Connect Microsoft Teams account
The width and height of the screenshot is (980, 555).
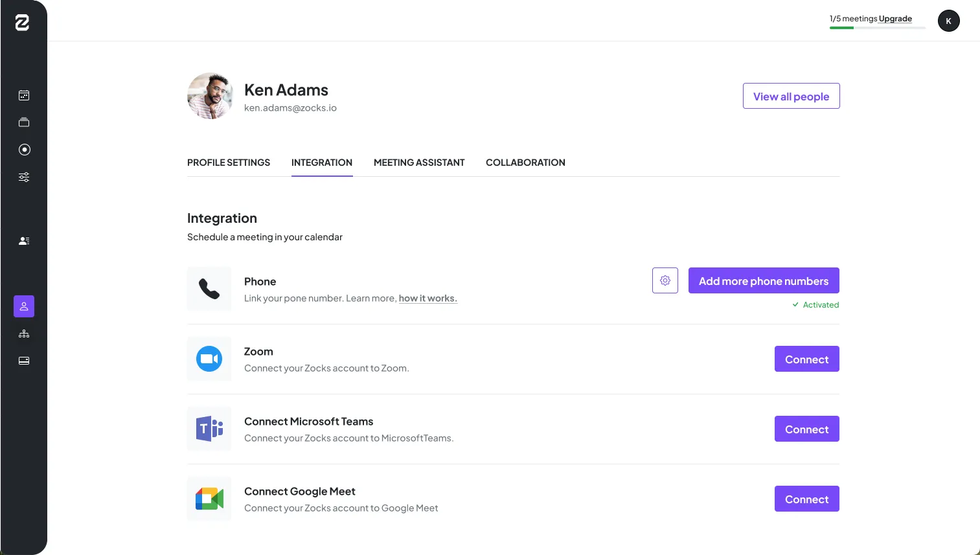tap(807, 429)
